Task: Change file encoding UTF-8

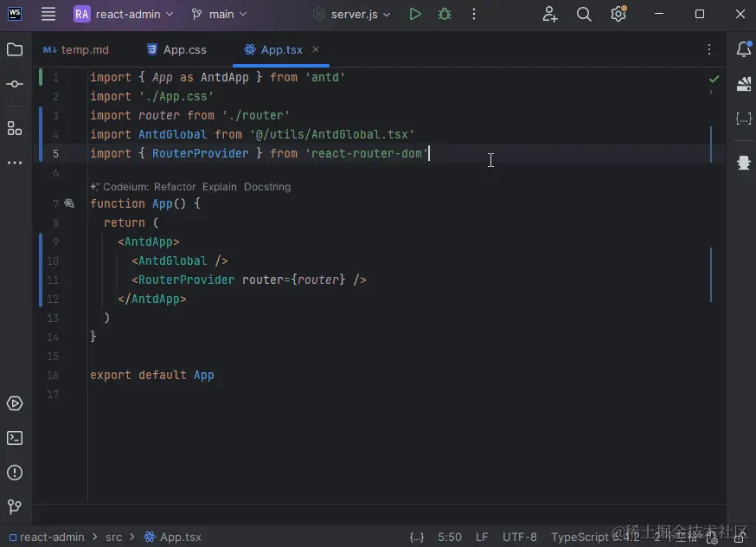Action: click(519, 537)
